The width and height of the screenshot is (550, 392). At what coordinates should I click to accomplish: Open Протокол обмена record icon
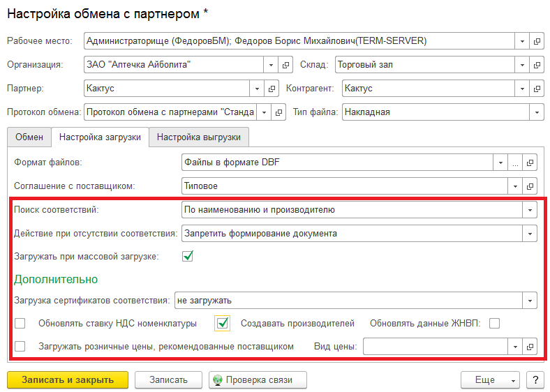click(x=278, y=112)
